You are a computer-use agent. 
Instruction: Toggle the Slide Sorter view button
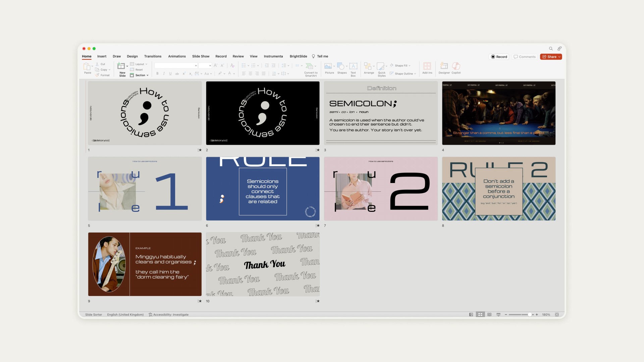(480, 315)
